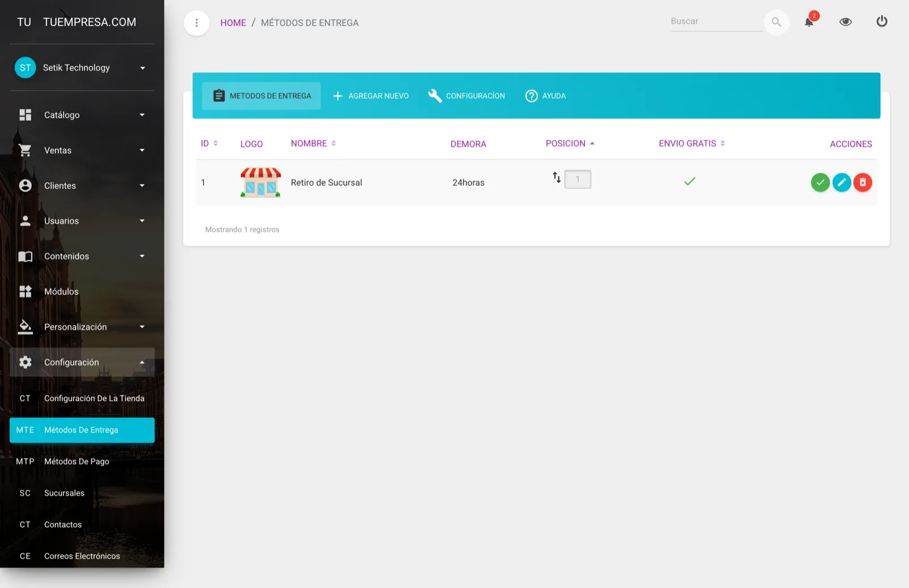This screenshot has height=588, width=909.
Task: Toggle the Envio Gratis checkmark for Retiro
Action: coord(690,182)
